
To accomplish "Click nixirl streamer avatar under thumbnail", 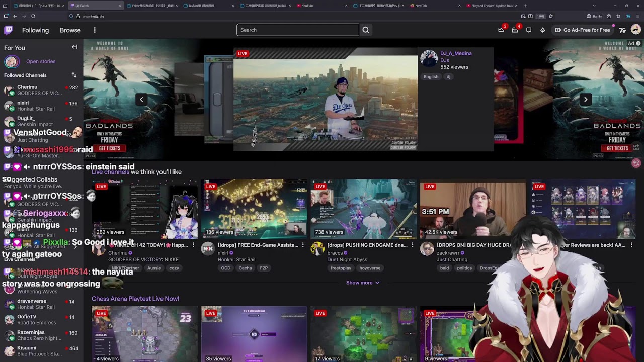I will (208, 249).
